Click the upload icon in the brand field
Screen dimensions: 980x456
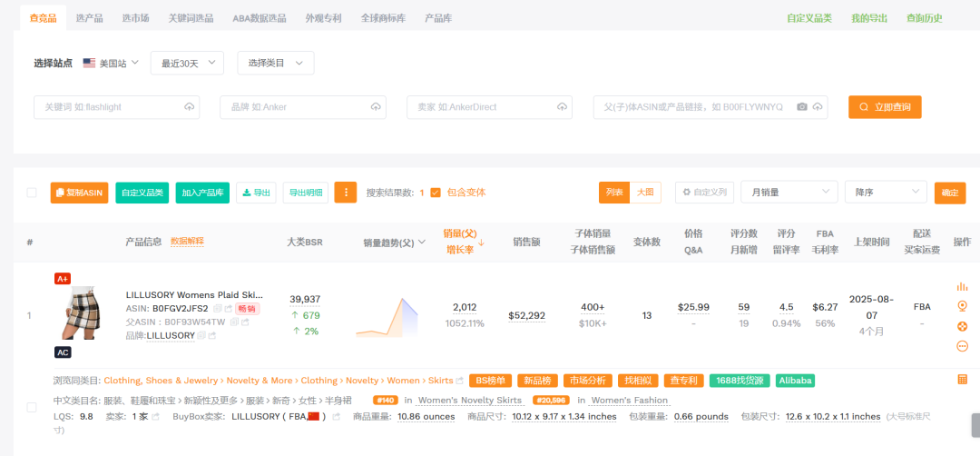coord(376,107)
